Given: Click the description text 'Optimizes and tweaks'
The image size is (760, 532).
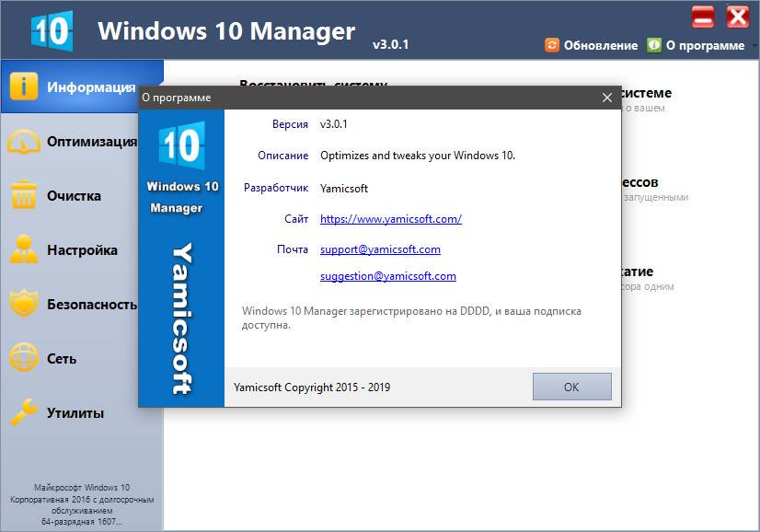Looking at the screenshot, I should coord(418,156).
